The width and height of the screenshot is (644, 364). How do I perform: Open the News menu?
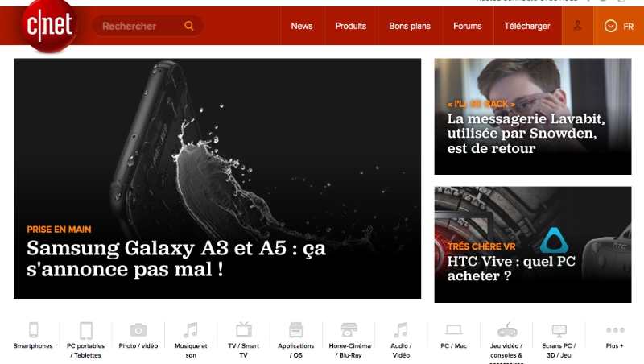tap(302, 27)
